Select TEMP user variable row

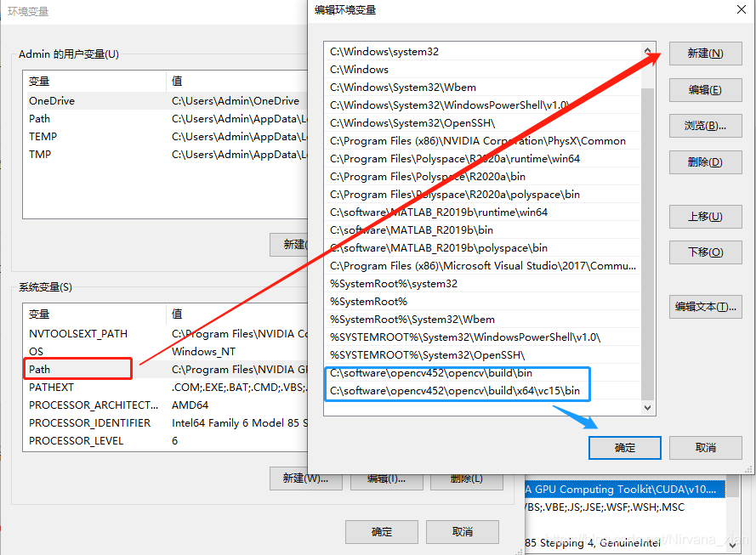[165, 136]
